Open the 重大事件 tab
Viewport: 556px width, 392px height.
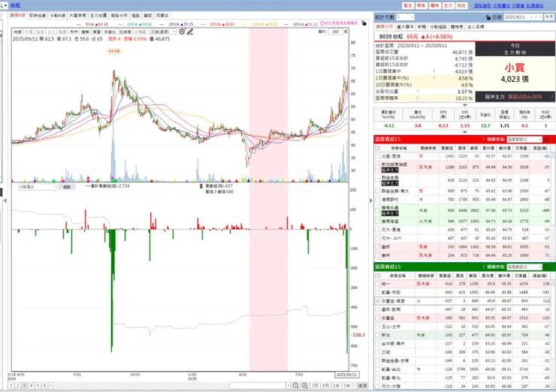pos(405,26)
